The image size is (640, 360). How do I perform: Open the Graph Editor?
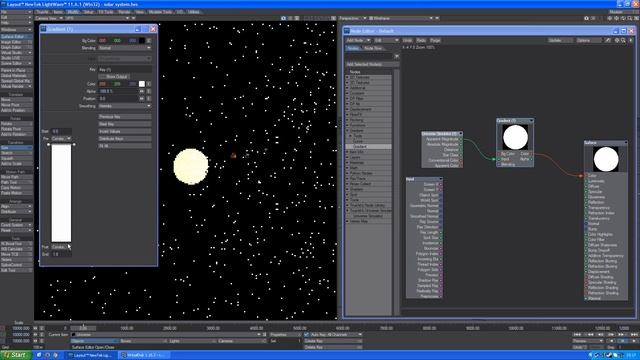tap(16, 47)
